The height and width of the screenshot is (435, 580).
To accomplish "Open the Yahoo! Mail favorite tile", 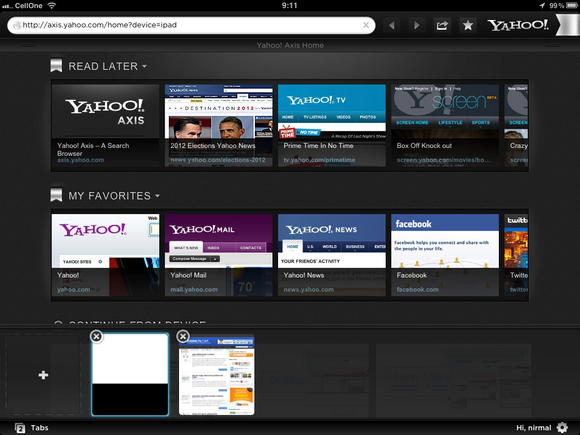I will 219,255.
